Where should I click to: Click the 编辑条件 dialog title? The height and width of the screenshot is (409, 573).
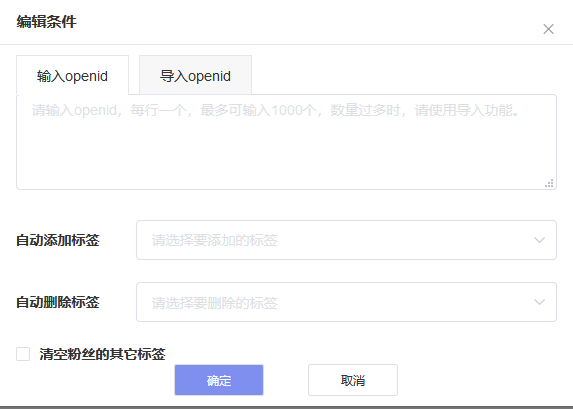click(x=46, y=22)
